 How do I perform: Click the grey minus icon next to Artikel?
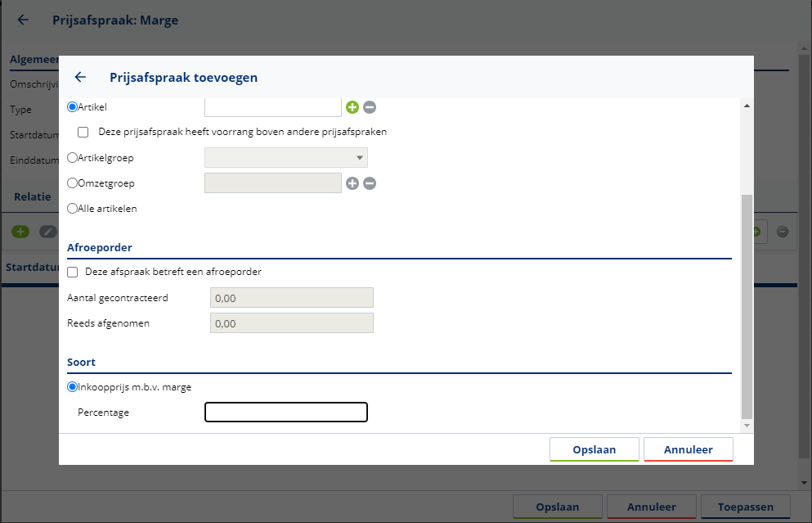(x=370, y=107)
